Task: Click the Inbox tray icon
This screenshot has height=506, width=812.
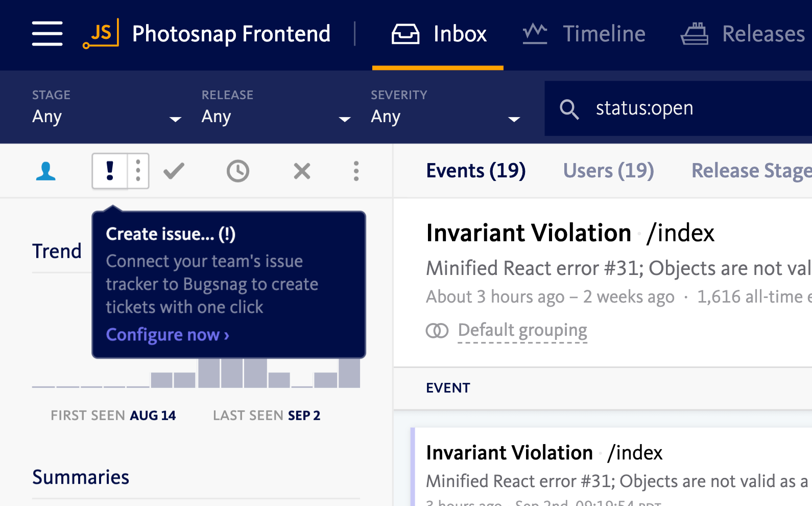Action: click(405, 34)
